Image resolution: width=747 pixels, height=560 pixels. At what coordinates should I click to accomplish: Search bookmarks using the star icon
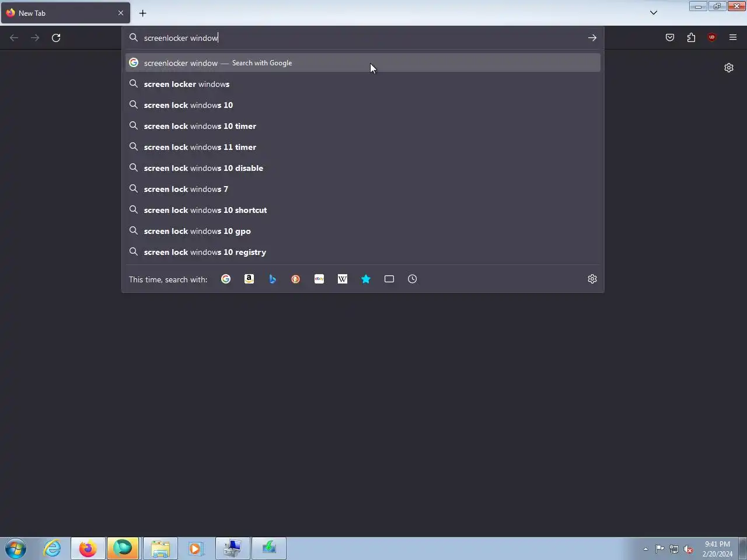point(366,279)
